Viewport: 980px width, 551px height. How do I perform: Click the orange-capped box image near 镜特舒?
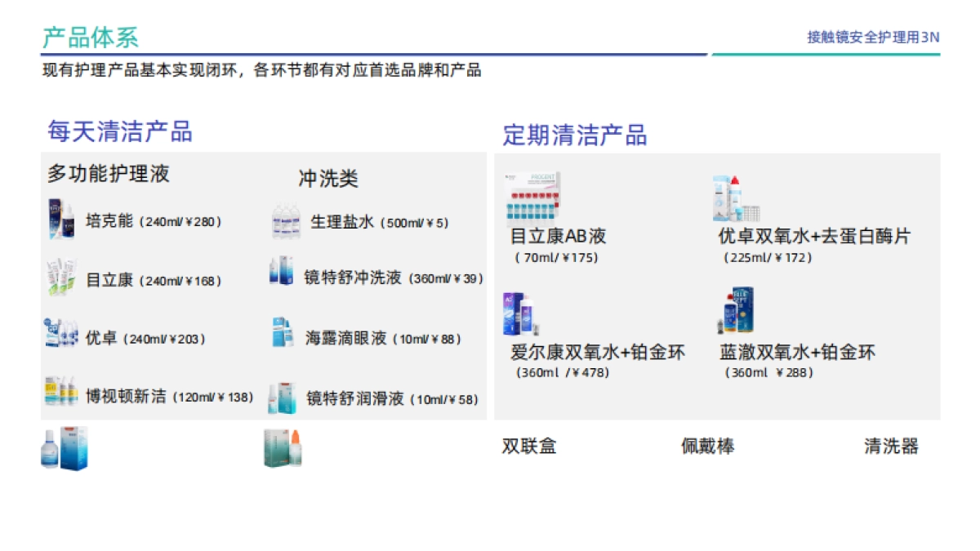[x=282, y=449]
